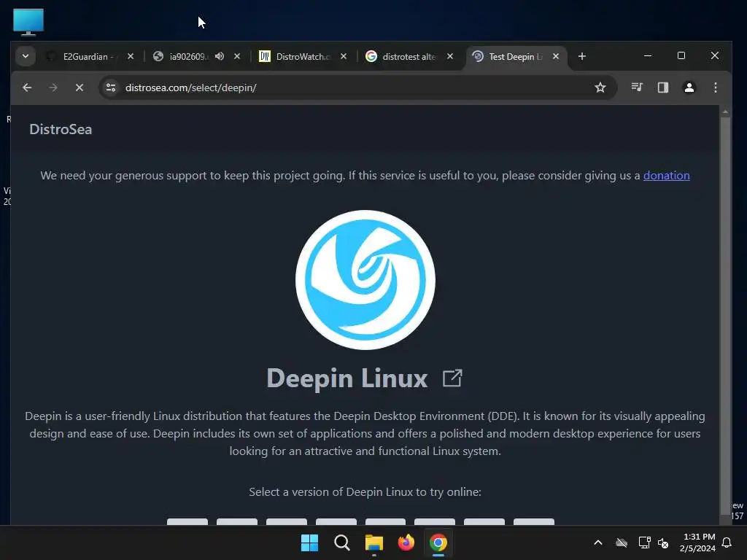The width and height of the screenshot is (747, 560).
Task: Switch to the DistroWatch tab
Action: 303,56
